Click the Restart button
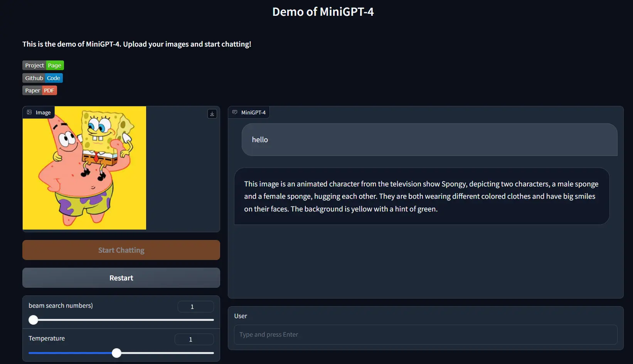This screenshot has width=633, height=364. tap(121, 278)
